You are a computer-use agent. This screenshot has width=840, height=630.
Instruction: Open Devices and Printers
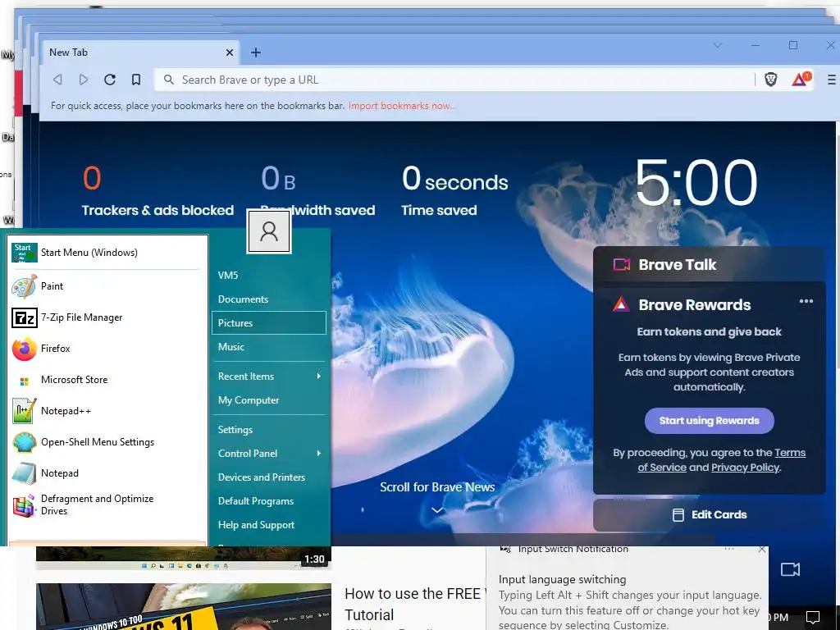tap(269, 477)
